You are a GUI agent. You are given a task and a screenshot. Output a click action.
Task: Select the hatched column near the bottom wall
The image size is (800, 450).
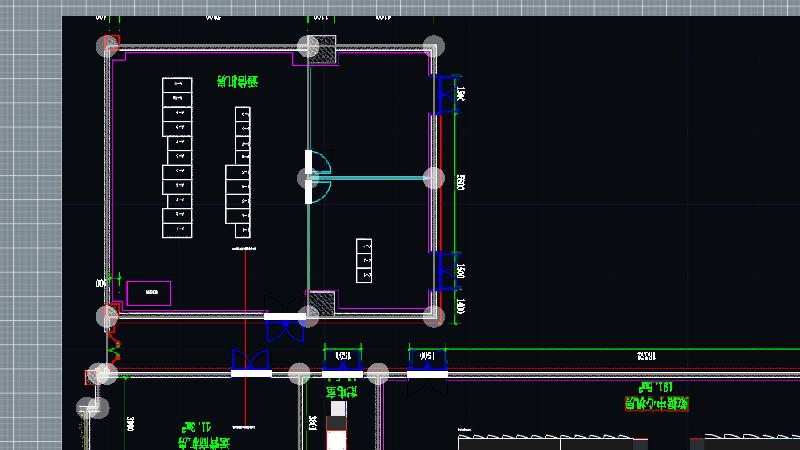[320, 302]
